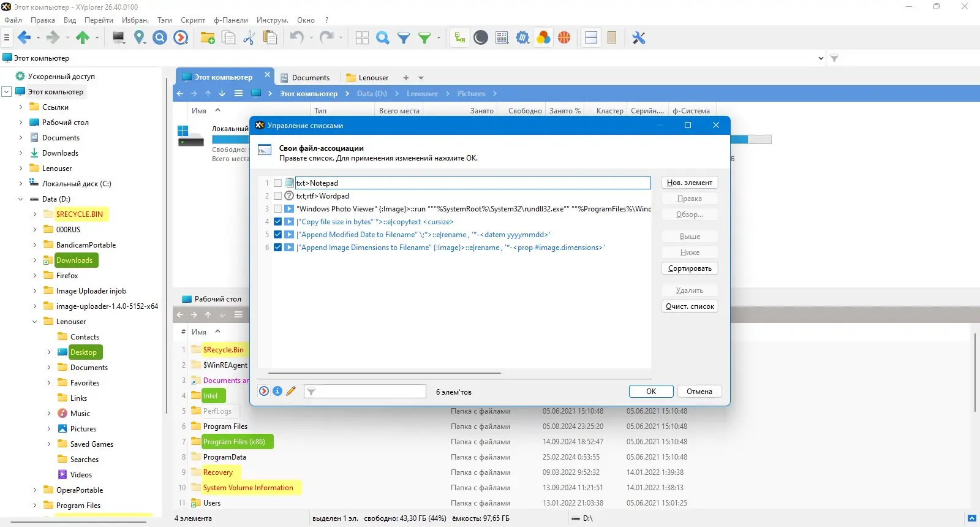Expand the Pictures folder in tree
This screenshot has height=527, width=980.
(x=49, y=429)
